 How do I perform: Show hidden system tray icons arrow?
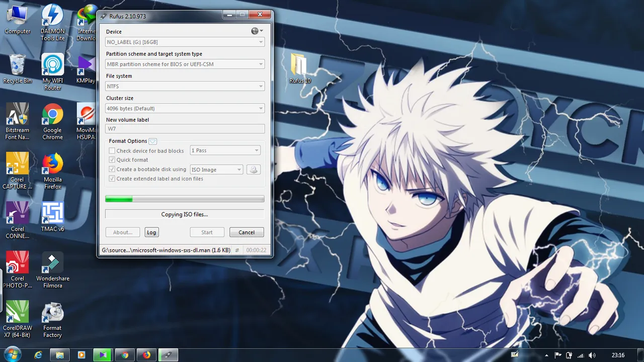pos(547,355)
